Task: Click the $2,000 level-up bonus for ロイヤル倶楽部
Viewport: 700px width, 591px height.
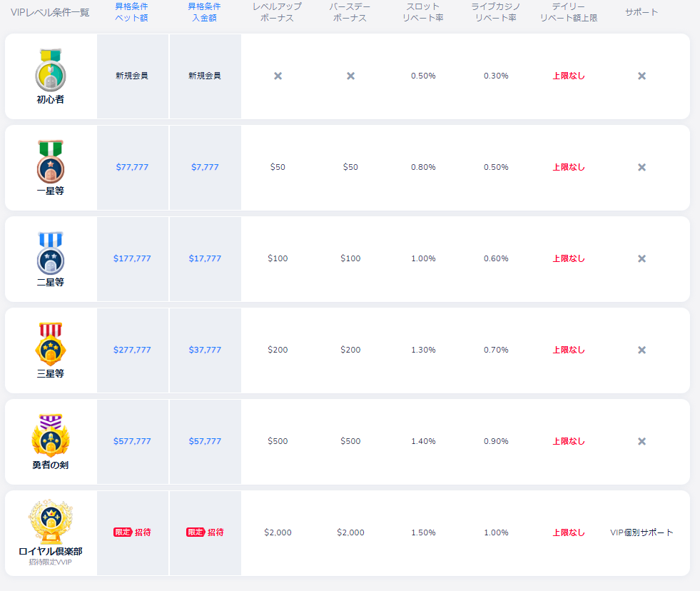Action: pos(278,532)
